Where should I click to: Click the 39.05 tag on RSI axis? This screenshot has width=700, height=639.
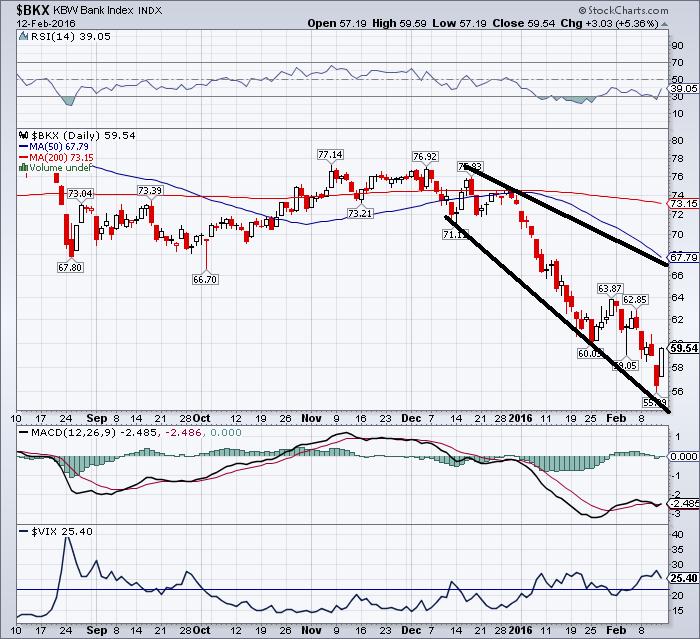point(684,88)
